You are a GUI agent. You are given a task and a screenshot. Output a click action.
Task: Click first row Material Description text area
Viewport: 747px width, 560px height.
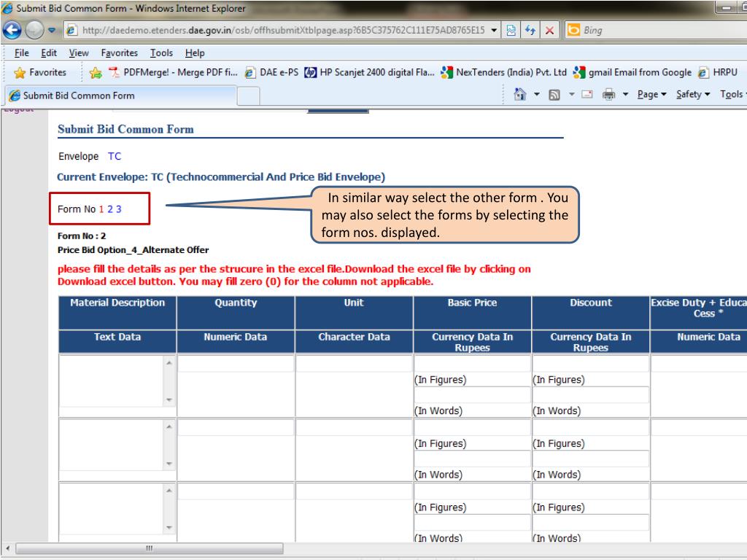[x=112, y=381]
